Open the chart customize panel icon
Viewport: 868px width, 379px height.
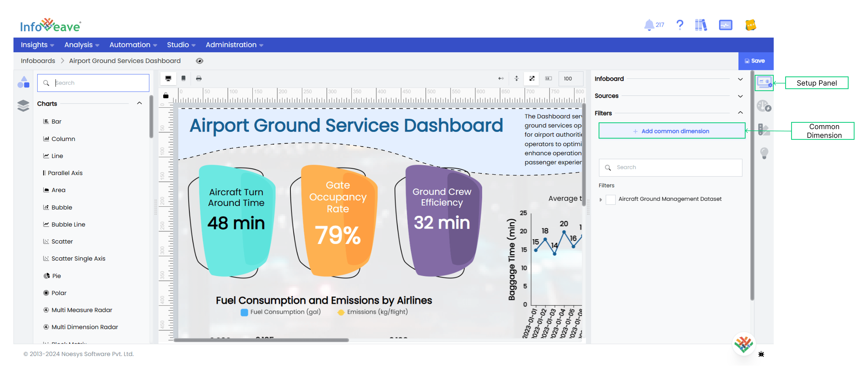tap(764, 106)
